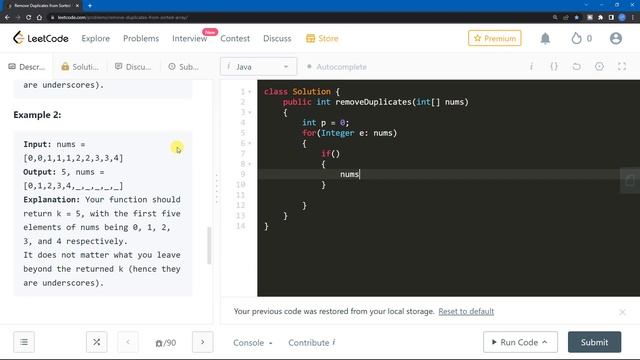Submit the solution

(594, 342)
